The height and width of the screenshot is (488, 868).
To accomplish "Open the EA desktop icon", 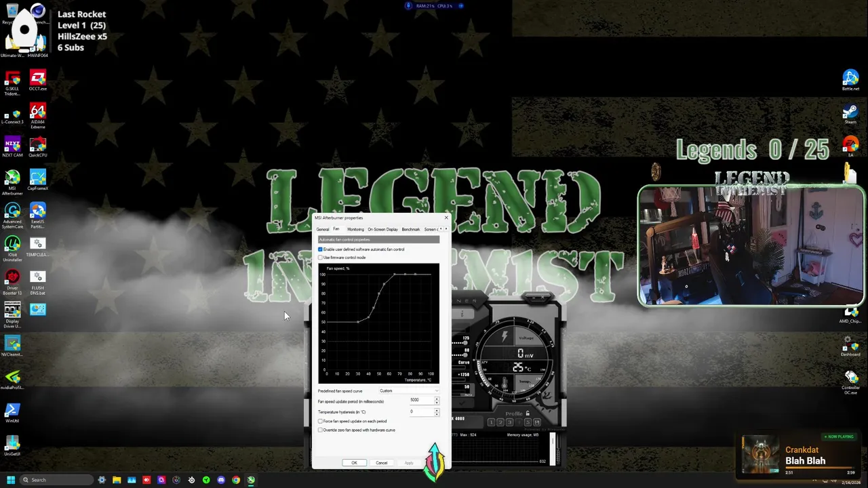I will coord(850,146).
